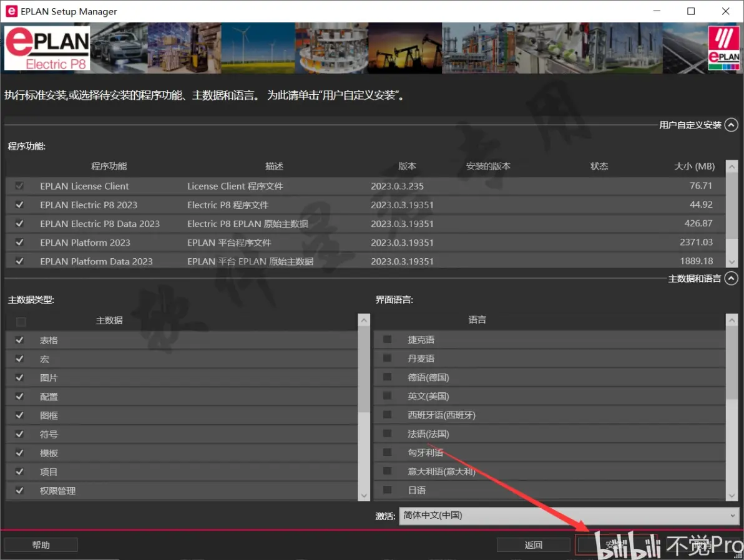Image resolution: width=744 pixels, height=560 pixels.
Task: Click down arrow of program features scrollbar
Action: click(x=732, y=262)
